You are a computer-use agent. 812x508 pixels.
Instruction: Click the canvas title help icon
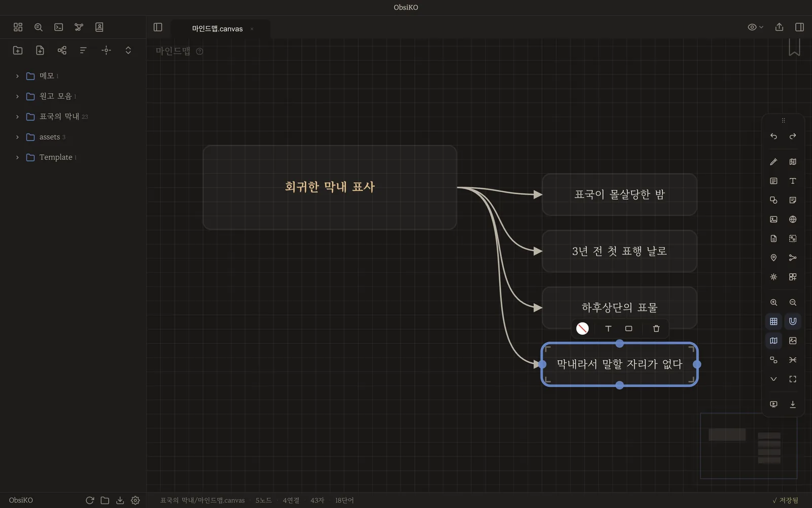point(199,51)
